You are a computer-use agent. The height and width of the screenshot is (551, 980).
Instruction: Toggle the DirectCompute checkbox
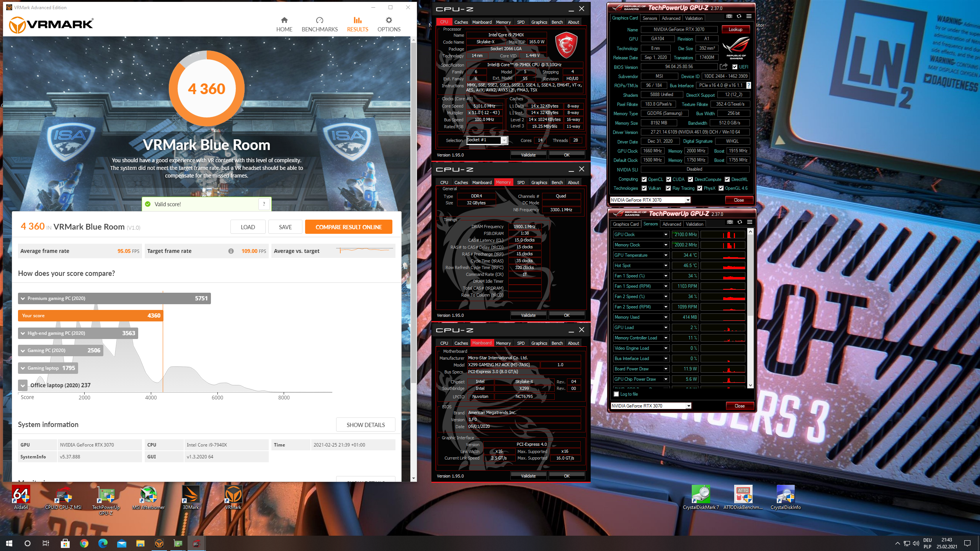691,179
